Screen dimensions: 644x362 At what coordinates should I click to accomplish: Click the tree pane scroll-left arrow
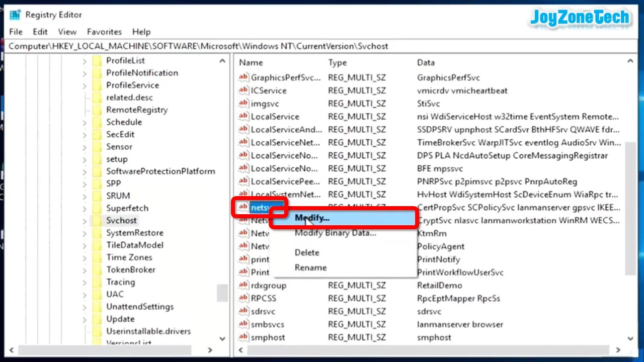point(12,350)
